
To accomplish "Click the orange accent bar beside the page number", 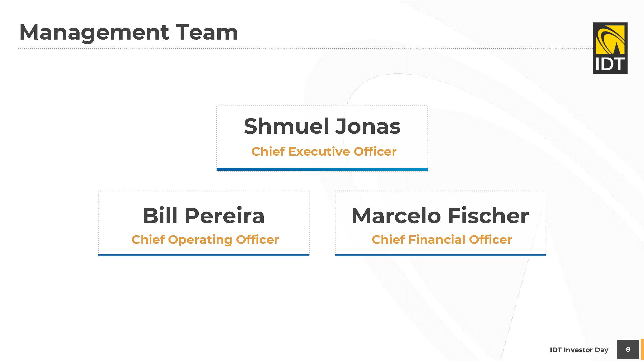I will [x=642, y=349].
